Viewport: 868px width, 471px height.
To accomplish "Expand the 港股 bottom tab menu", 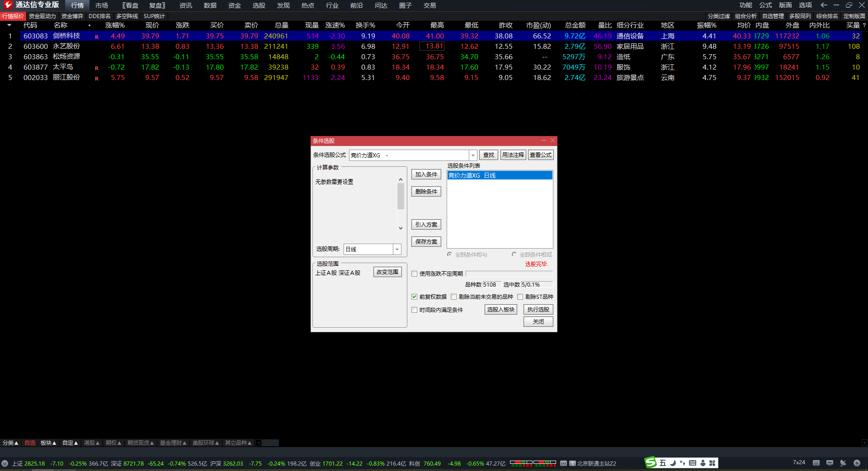I will point(92,443).
